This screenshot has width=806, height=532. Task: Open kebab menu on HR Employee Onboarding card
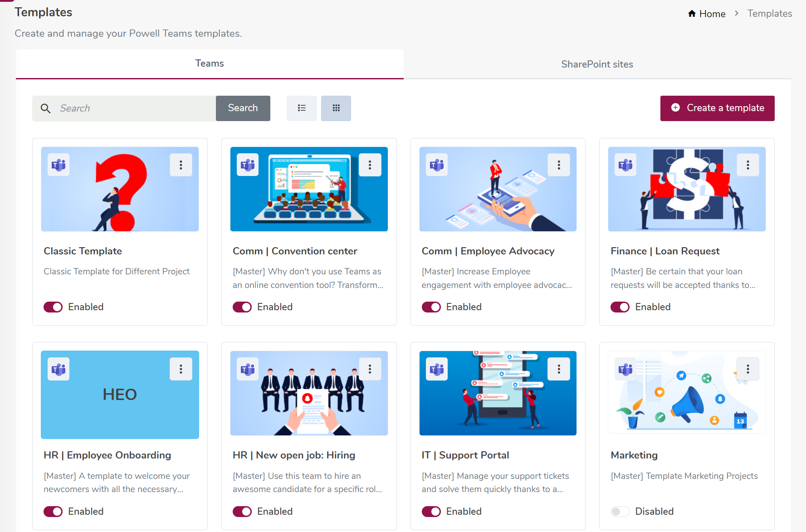point(181,369)
